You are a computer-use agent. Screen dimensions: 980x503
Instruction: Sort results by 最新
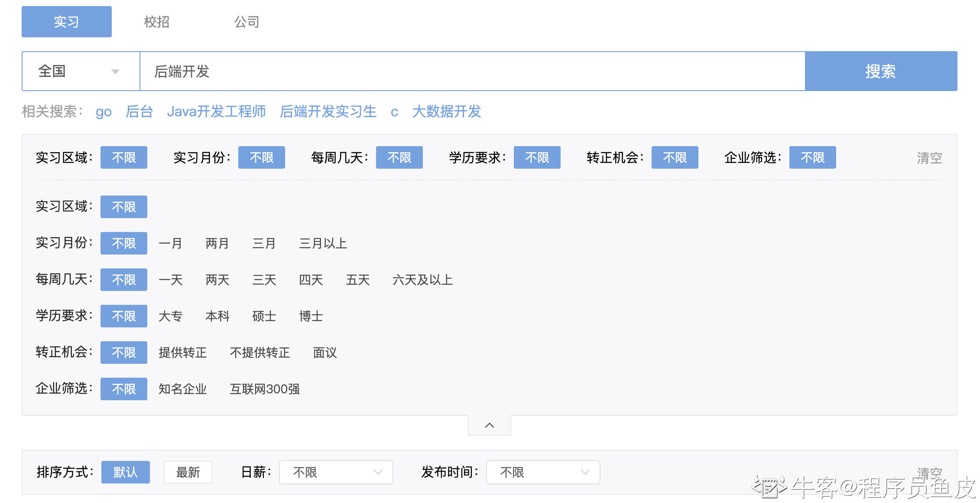pos(188,472)
